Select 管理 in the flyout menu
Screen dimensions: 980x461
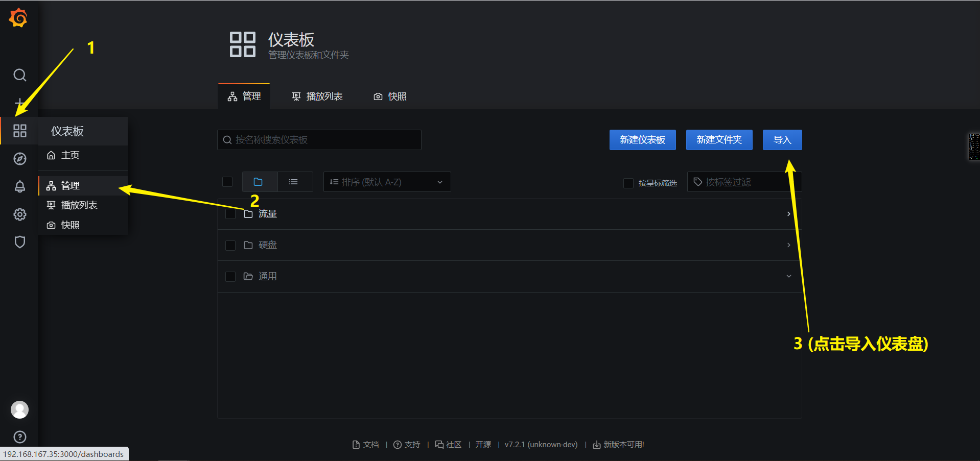coord(83,186)
